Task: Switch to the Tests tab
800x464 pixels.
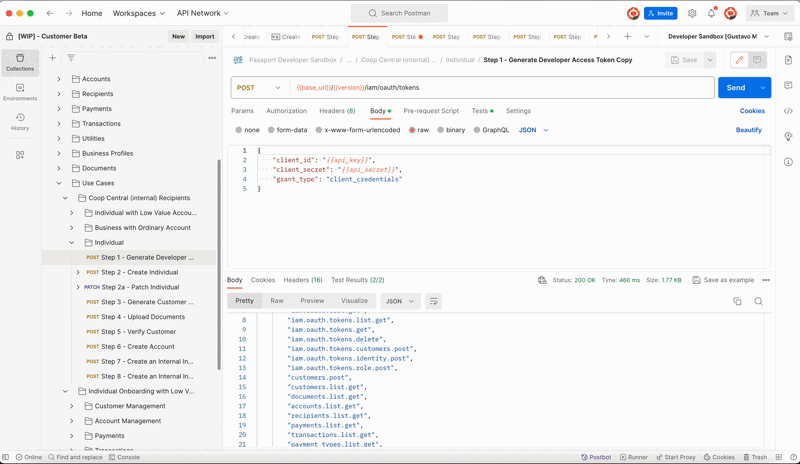Action: tap(482, 111)
